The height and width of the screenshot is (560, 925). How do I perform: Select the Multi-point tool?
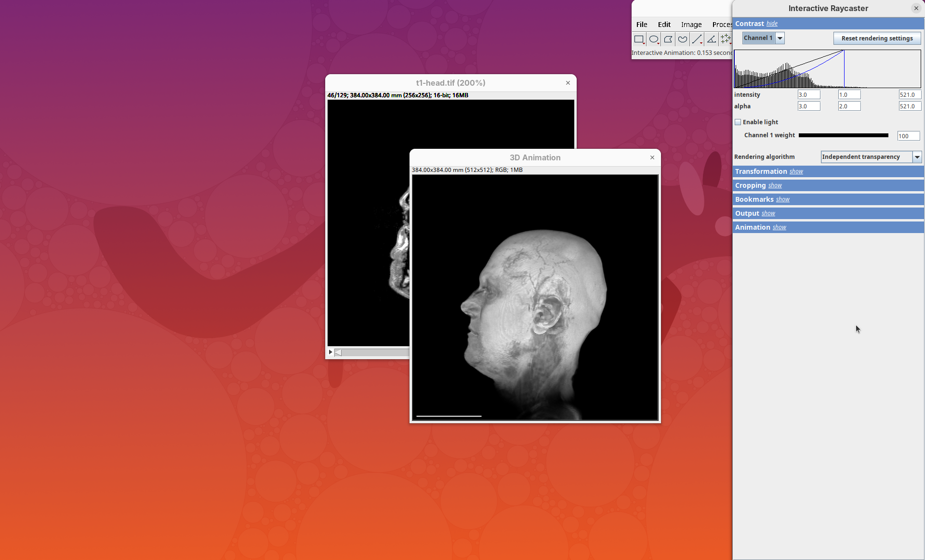pos(726,39)
